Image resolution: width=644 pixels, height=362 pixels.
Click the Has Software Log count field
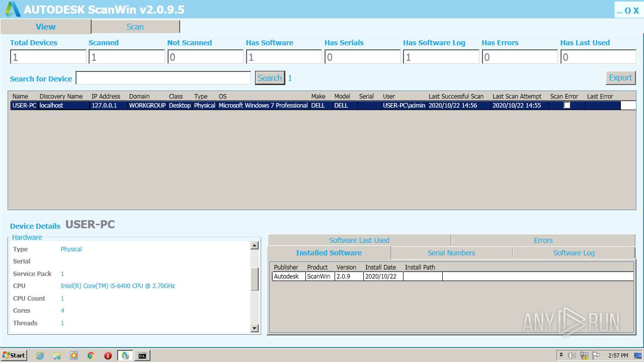coord(441,57)
